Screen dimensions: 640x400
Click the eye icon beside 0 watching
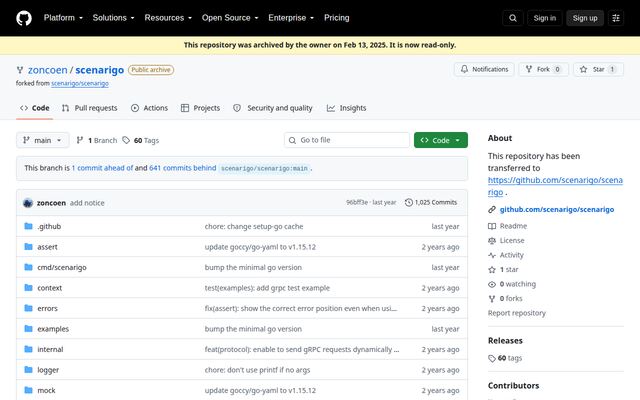coord(492,284)
